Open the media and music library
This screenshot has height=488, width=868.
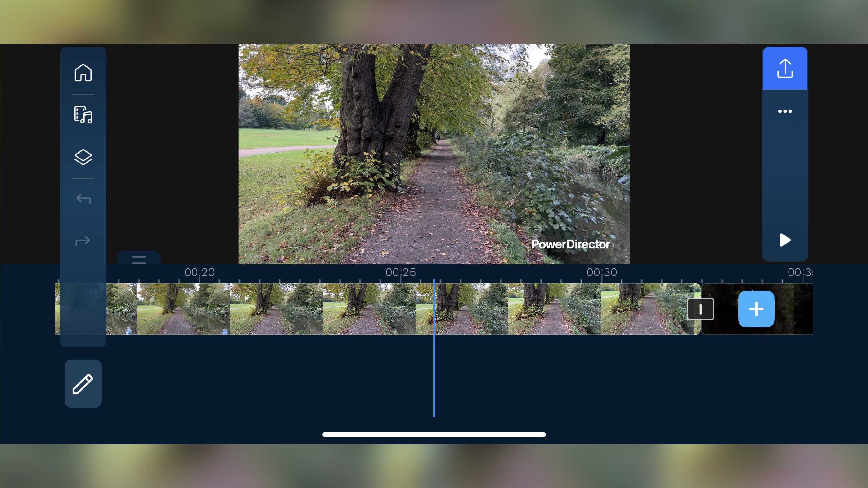tap(83, 115)
